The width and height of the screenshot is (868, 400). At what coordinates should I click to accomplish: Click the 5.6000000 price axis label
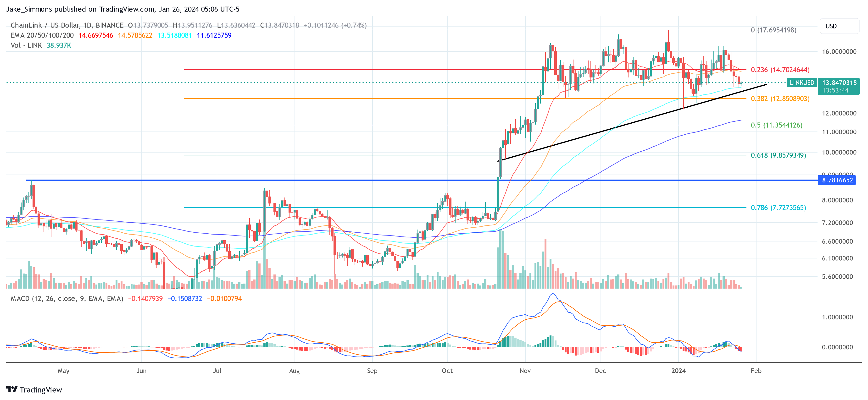(838, 277)
